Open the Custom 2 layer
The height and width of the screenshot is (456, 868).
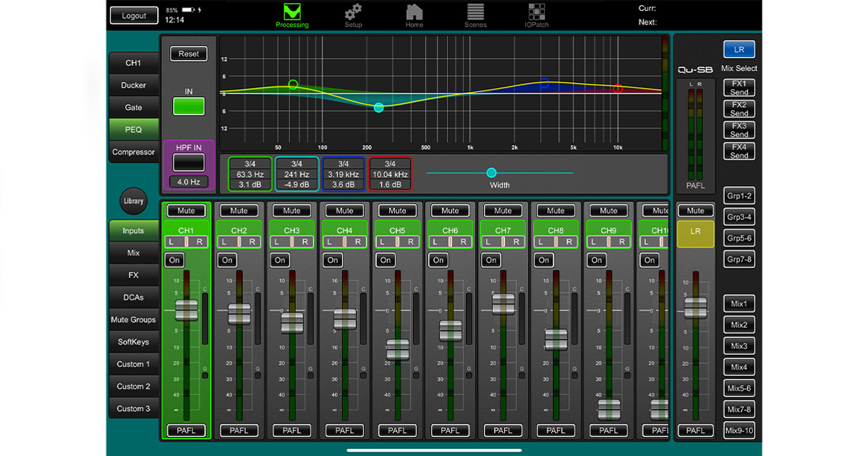pyautogui.click(x=133, y=387)
